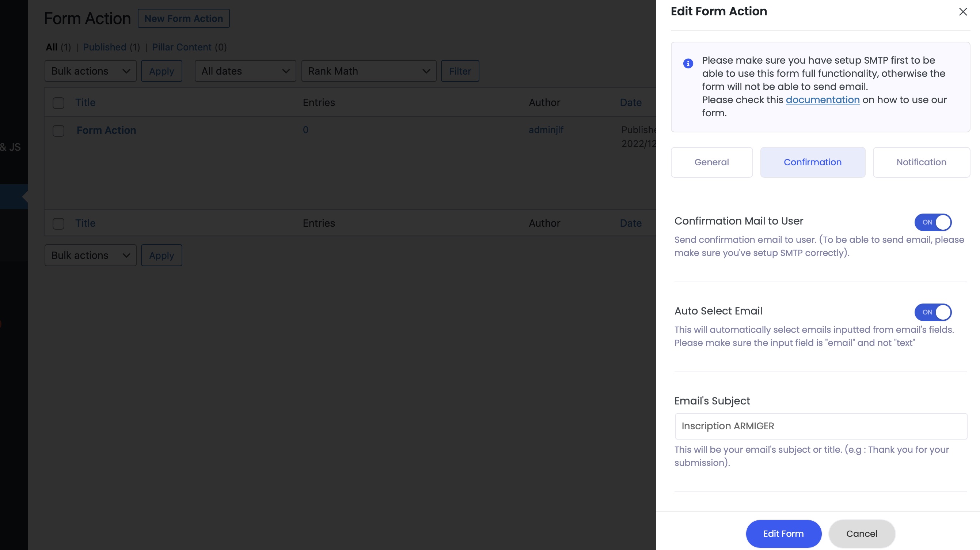
Task: Disable the Auto Select Email toggle
Action: coord(932,312)
